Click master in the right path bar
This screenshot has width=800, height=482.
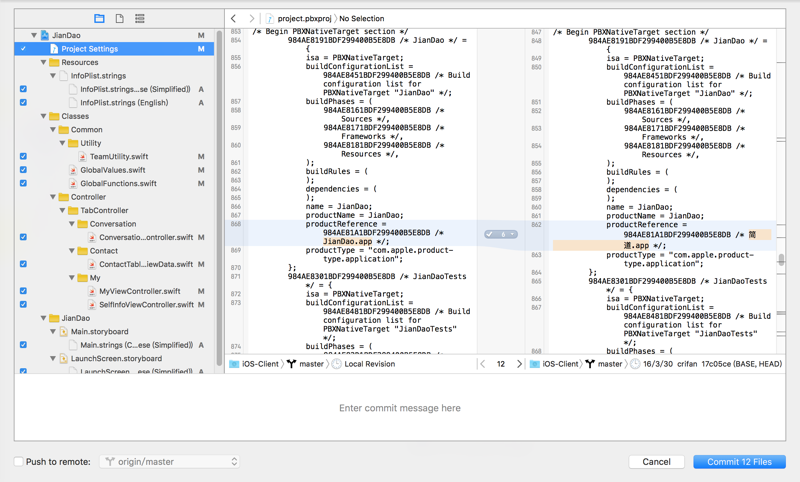(610, 364)
